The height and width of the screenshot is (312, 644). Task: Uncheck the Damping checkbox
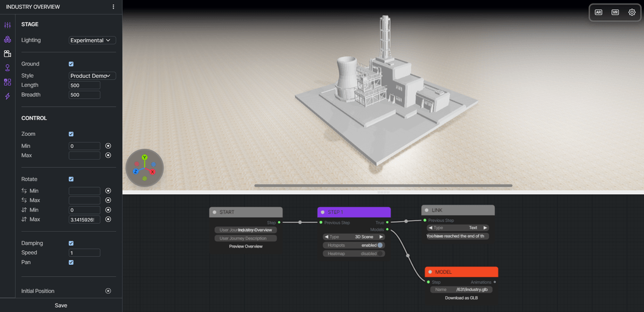point(71,243)
